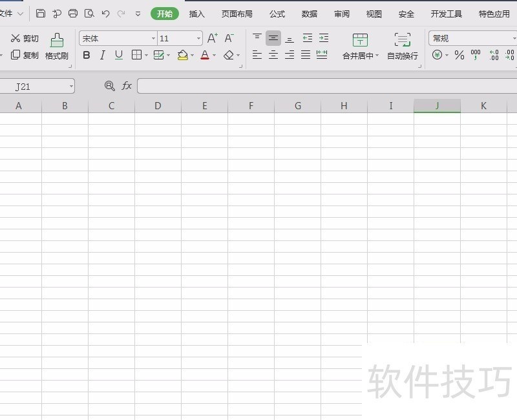
Task: Click the Save icon in quick toolbar
Action: pos(41,13)
